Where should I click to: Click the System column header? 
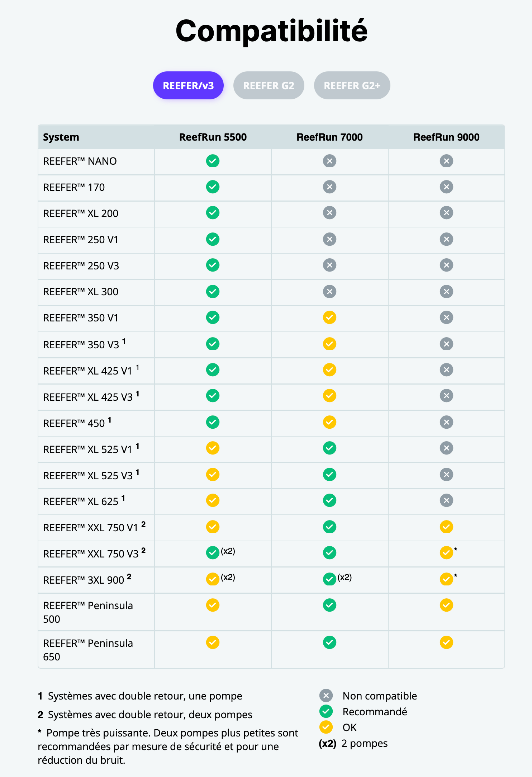[61, 137]
